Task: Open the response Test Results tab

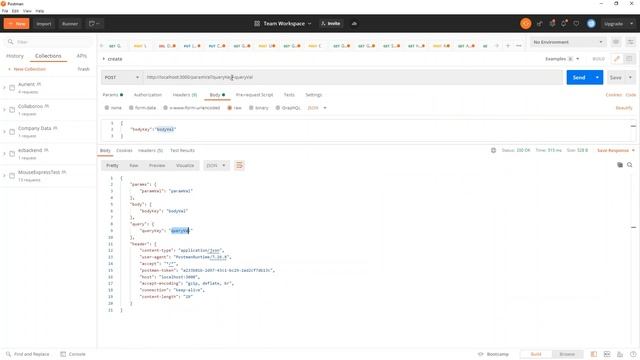Action: click(x=182, y=150)
